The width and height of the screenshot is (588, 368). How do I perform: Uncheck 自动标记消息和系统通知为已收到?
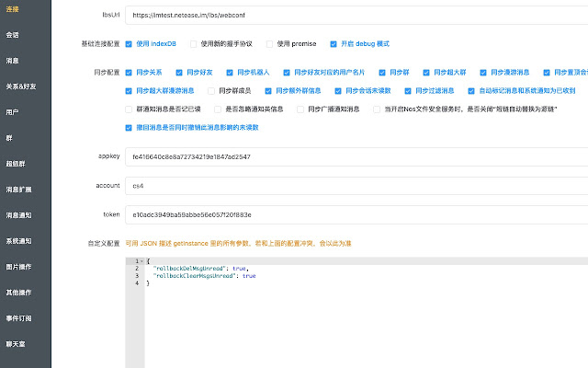click(x=471, y=91)
